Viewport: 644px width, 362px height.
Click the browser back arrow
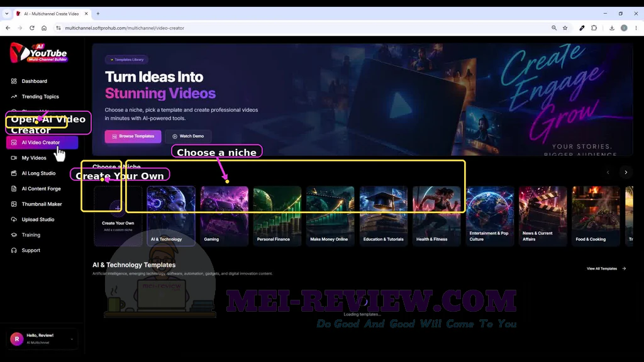(x=8, y=28)
